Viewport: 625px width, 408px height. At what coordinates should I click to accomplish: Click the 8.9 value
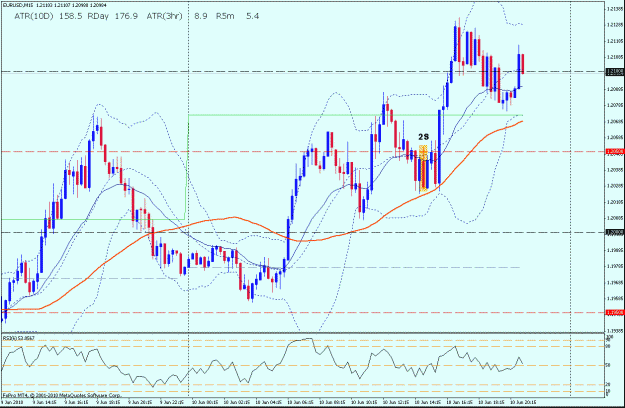click(x=200, y=16)
